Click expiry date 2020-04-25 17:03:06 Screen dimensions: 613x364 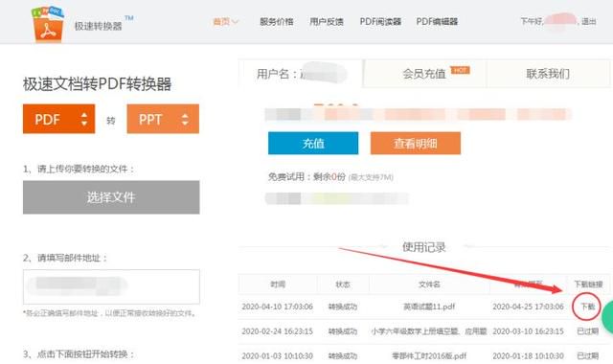pos(528,307)
